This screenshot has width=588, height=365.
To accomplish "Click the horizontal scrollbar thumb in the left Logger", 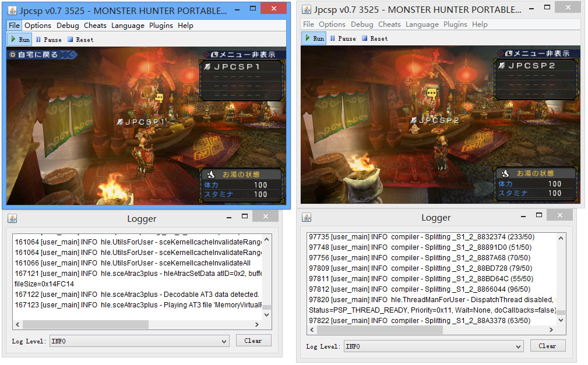I will click(86, 324).
